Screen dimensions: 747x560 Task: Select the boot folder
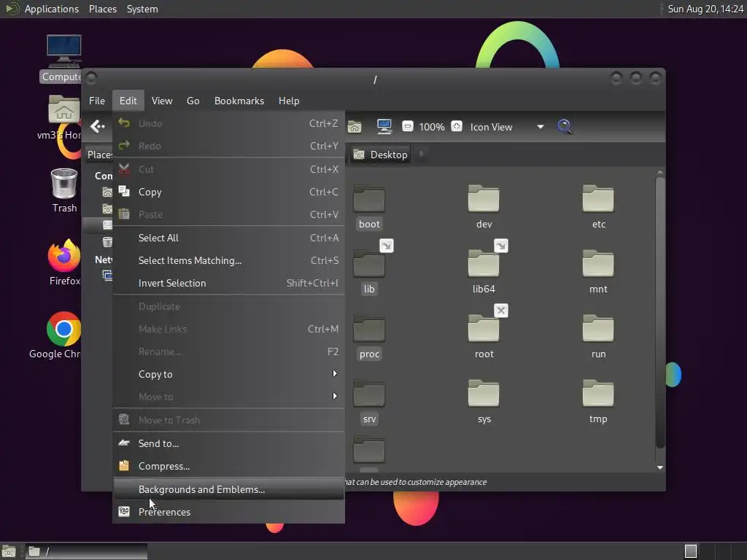(x=369, y=208)
